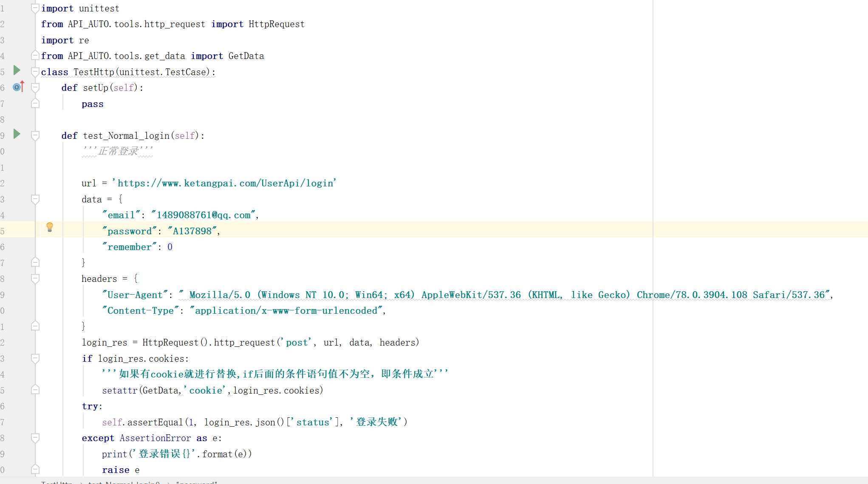This screenshot has width=868, height=484.
Task: Click the 'try:' keyword line
Action: [x=92, y=406]
